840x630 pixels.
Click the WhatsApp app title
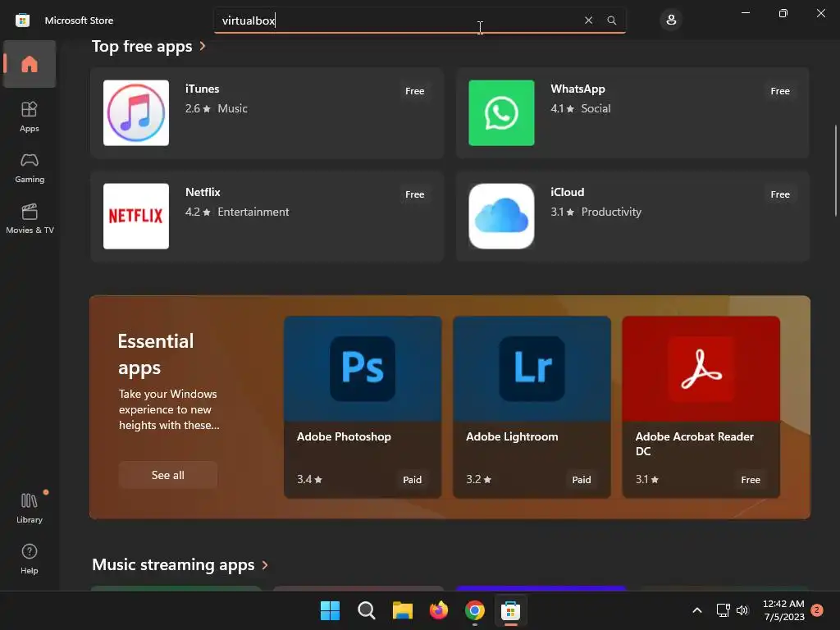point(577,89)
